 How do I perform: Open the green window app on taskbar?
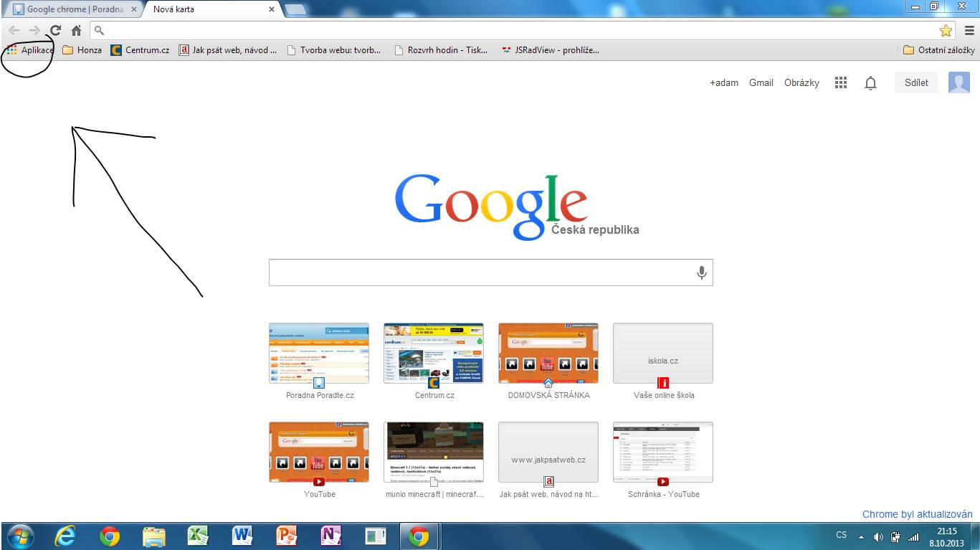375,536
